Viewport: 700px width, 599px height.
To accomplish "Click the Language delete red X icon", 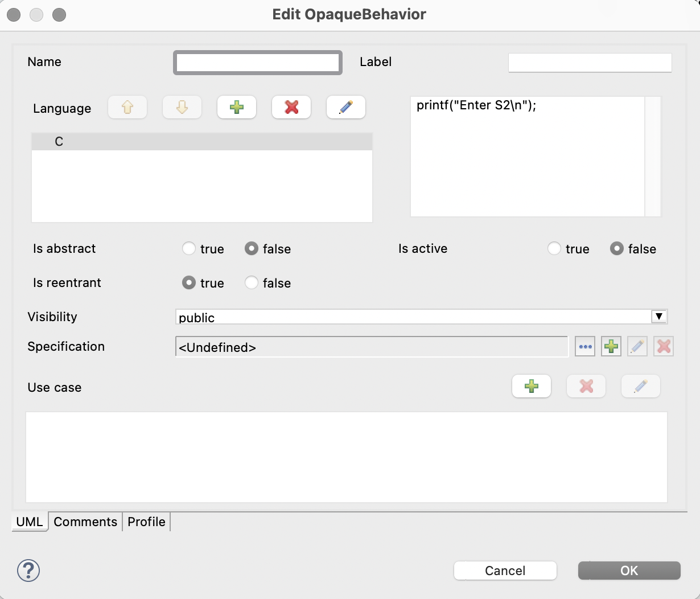I will (291, 107).
